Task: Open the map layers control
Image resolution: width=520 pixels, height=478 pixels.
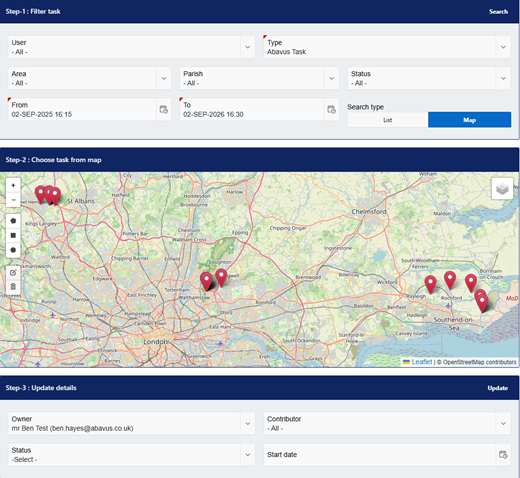Action: click(502, 189)
